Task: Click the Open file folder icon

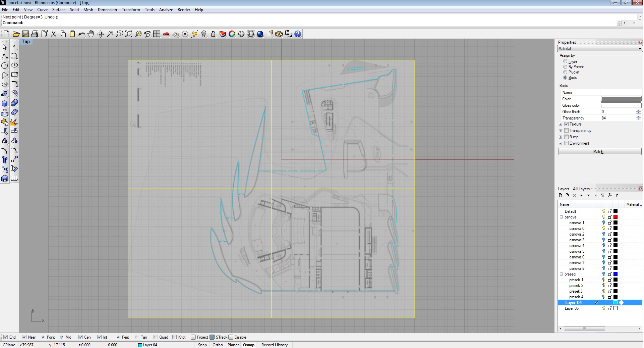Action: click(x=16, y=34)
